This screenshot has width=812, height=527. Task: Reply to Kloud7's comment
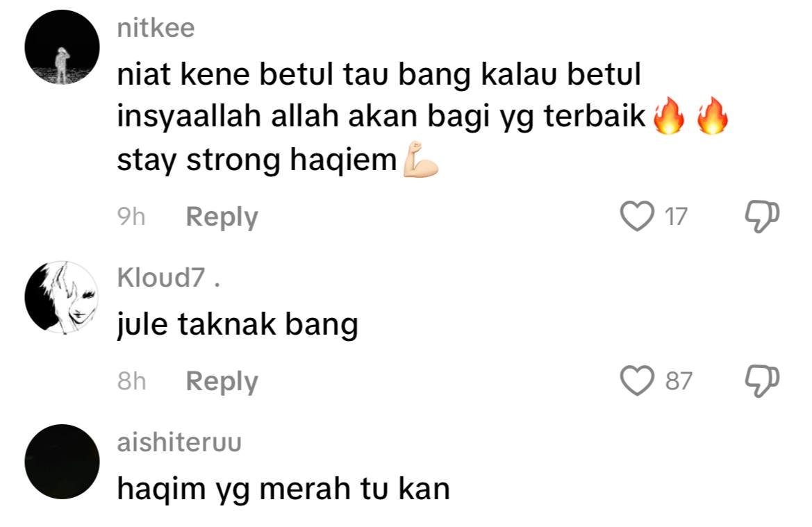tap(222, 381)
